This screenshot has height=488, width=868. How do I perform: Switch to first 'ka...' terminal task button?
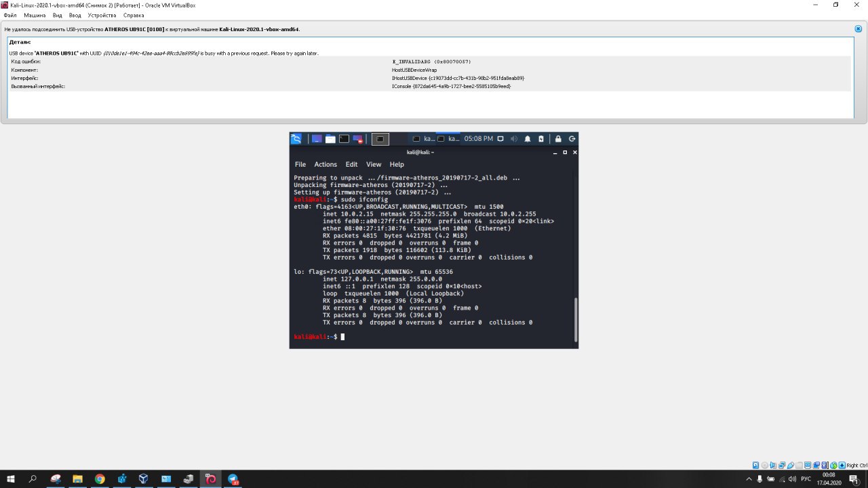[x=424, y=139]
